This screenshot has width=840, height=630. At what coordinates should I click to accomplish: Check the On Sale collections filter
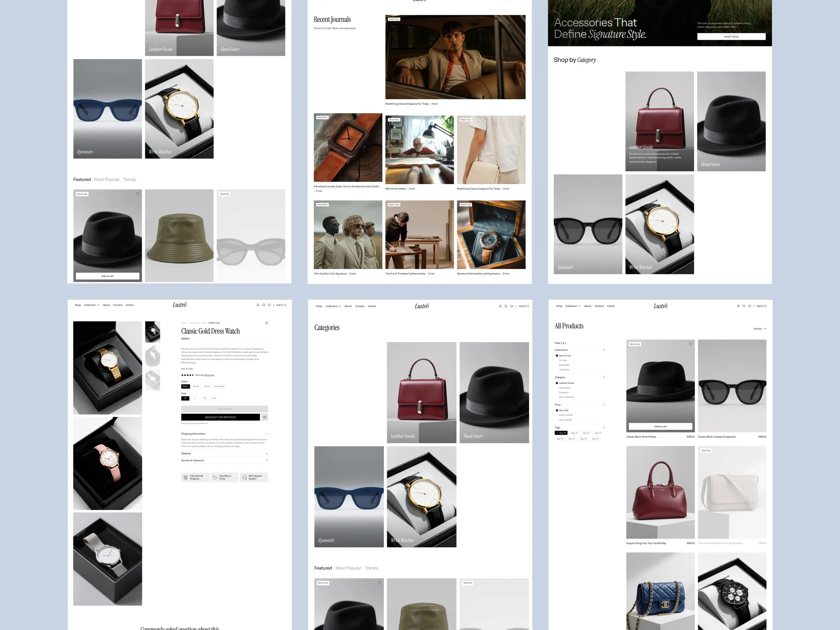click(x=557, y=360)
